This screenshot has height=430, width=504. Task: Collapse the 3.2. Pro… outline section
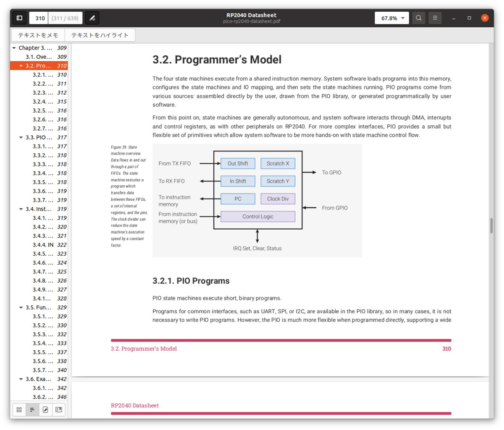click(21, 66)
